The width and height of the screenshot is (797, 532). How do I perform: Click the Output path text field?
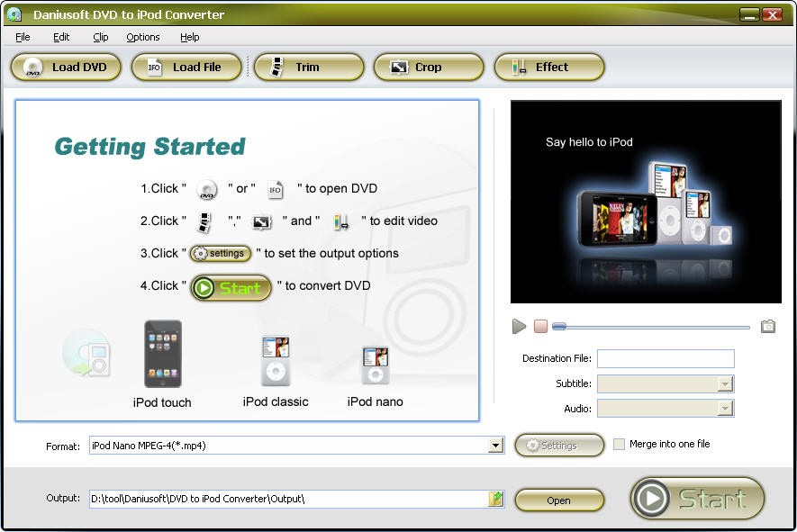pyautogui.click(x=289, y=499)
